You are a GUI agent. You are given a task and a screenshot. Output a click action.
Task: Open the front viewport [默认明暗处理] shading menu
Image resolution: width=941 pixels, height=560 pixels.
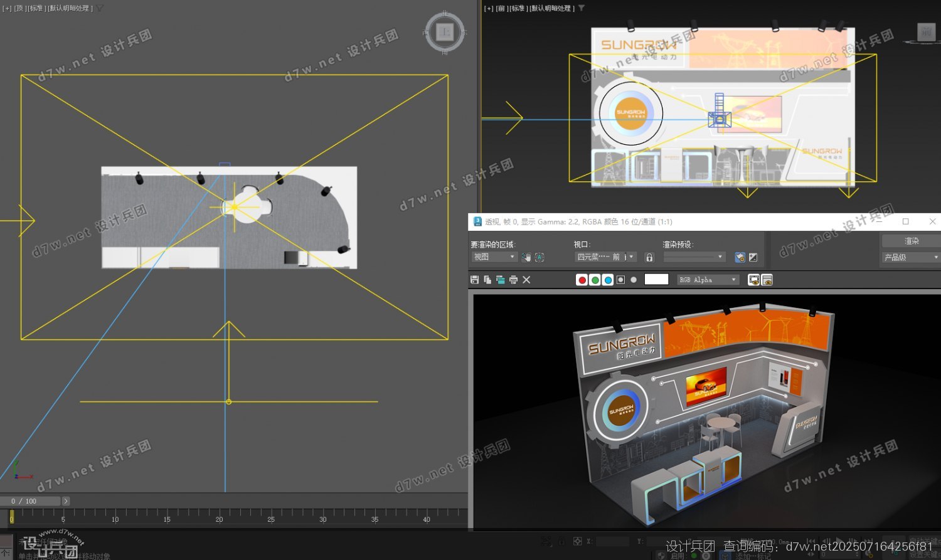click(x=551, y=8)
